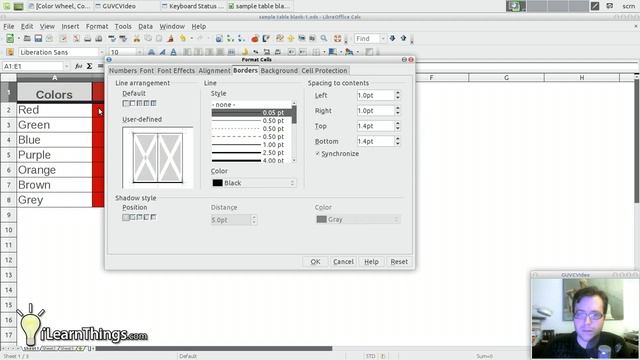Open the font size 10 dropdown
Screen dimensions: 640x360
tap(140, 52)
